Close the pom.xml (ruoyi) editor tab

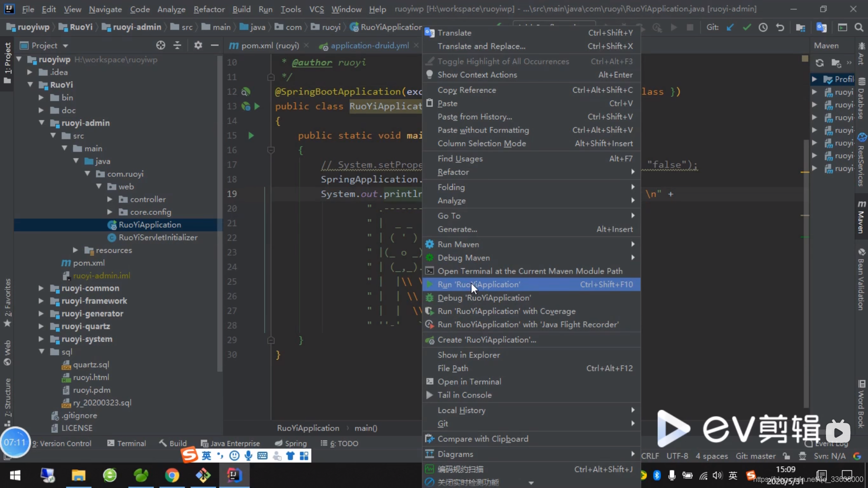307,45
